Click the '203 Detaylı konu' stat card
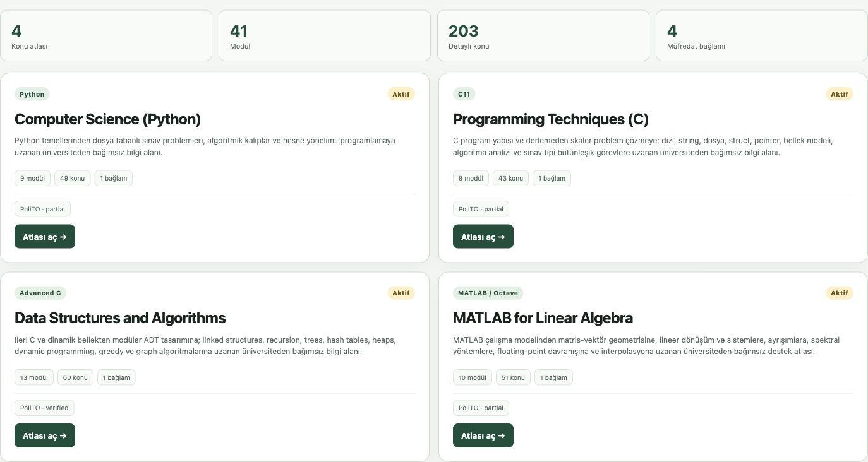Screen dimensions: 868x462 (543, 35)
